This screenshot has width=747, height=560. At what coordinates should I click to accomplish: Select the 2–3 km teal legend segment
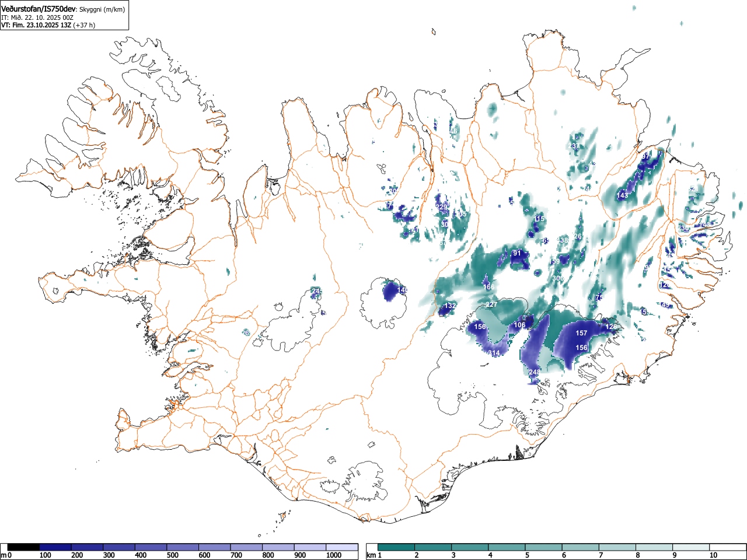click(x=434, y=547)
